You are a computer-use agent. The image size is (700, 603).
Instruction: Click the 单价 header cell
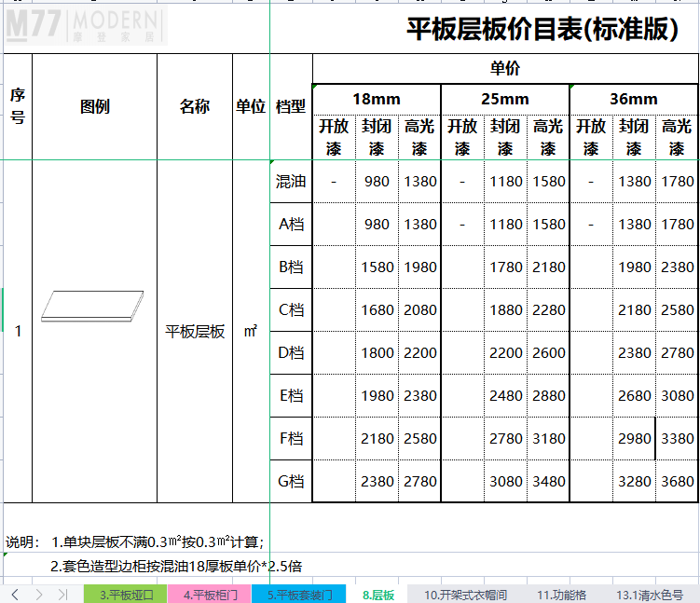(x=504, y=69)
